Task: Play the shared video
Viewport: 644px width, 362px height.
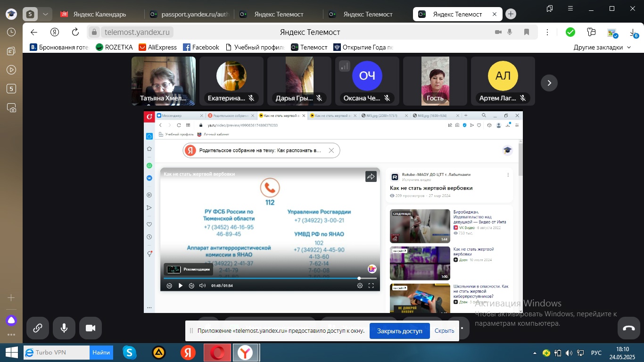Action: click(x=180, y=286)
